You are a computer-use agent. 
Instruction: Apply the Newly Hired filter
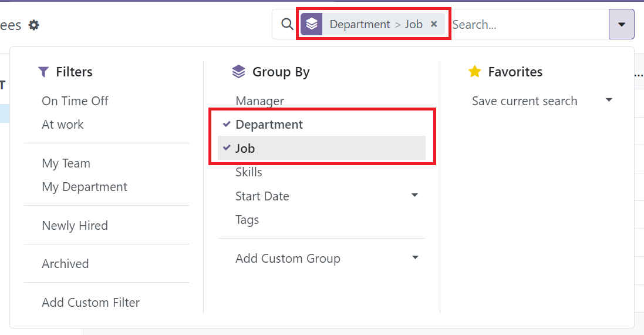tap(75, 226)
